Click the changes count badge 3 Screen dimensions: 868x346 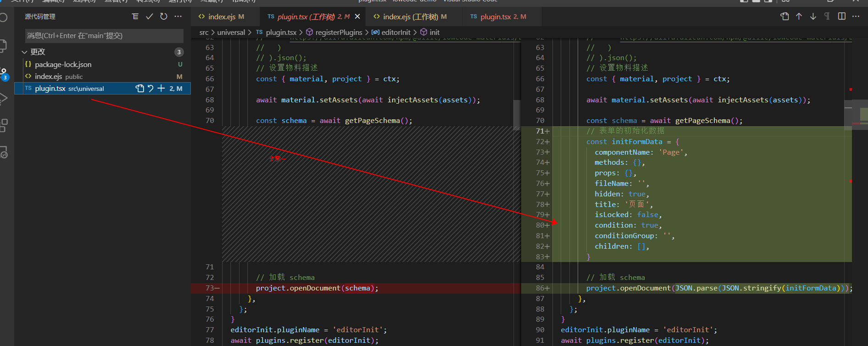point(179,52)
